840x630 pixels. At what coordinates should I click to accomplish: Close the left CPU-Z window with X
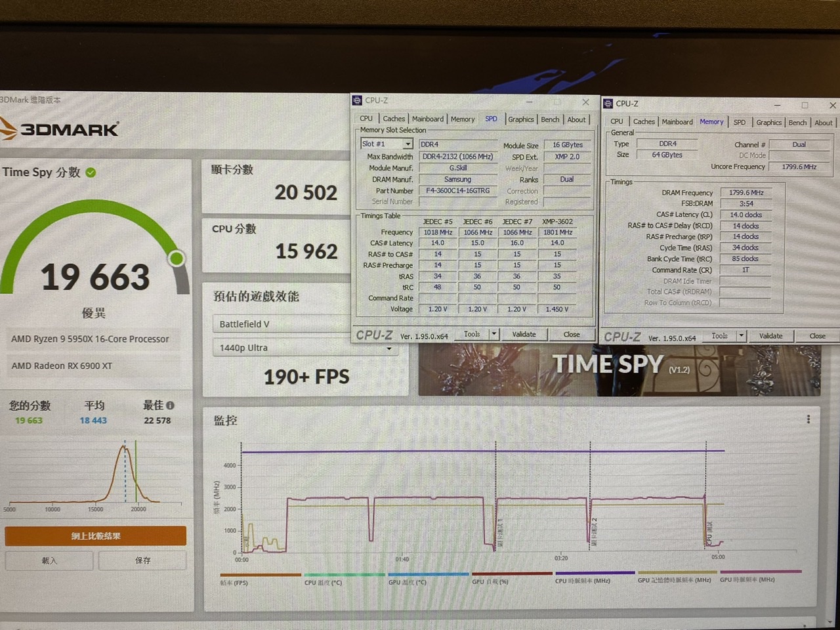point(585,102)
